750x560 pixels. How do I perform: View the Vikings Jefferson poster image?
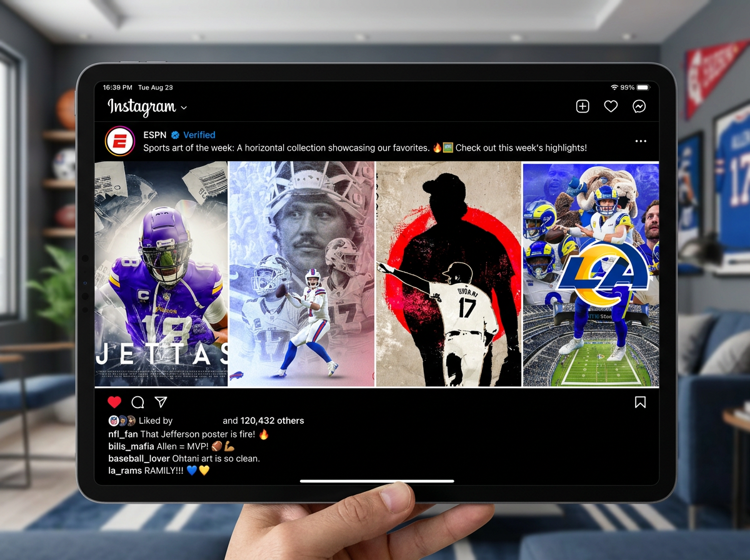click(x=161, y=274)
